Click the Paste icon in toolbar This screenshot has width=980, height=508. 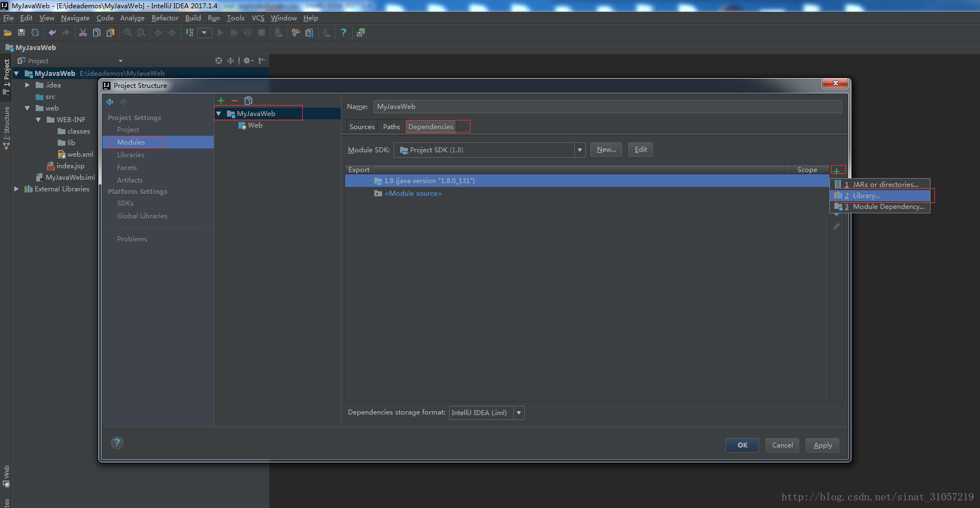click(110, 32)
